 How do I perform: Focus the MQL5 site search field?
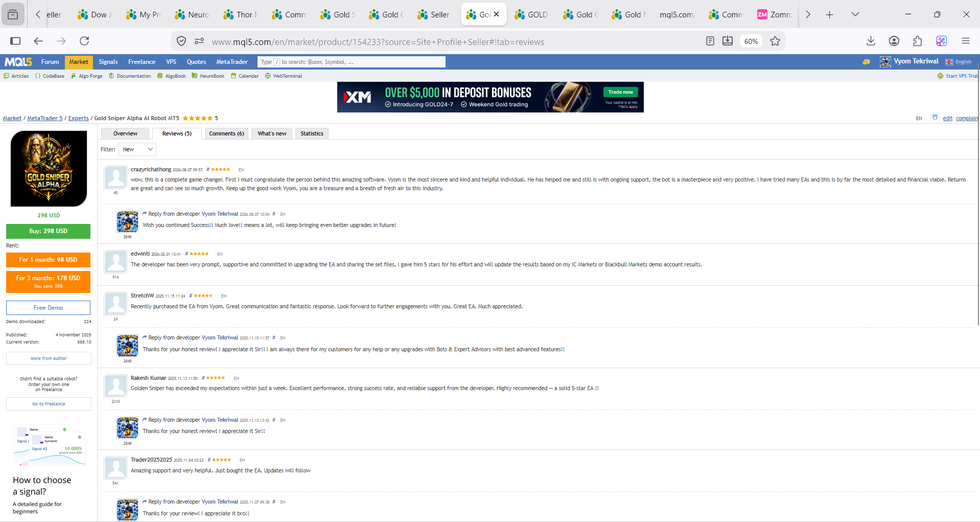coord(352,62)
